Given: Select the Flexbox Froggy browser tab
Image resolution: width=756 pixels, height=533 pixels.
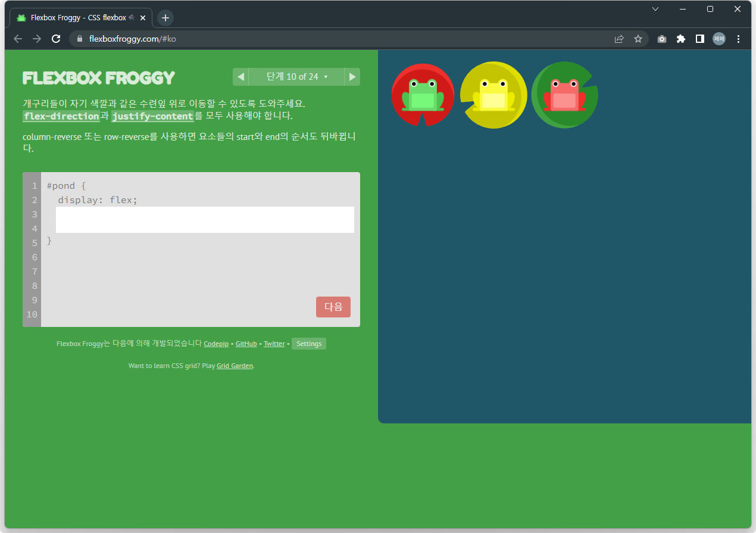Looking at the screenshot, I should pos(81,18).
